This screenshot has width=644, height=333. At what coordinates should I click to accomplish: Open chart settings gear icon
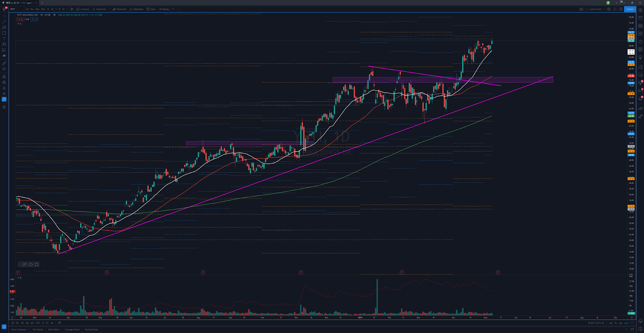(609, 9)
